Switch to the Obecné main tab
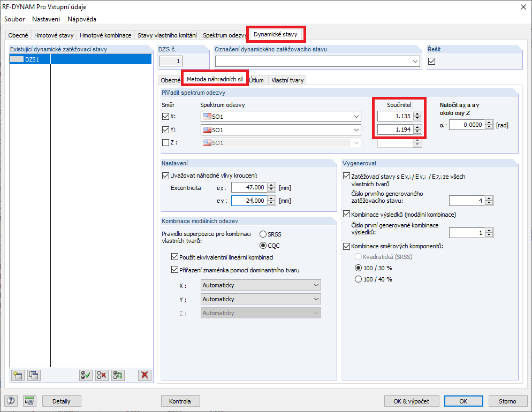This screenshot has width=532, height=412. tap(18, 35)
